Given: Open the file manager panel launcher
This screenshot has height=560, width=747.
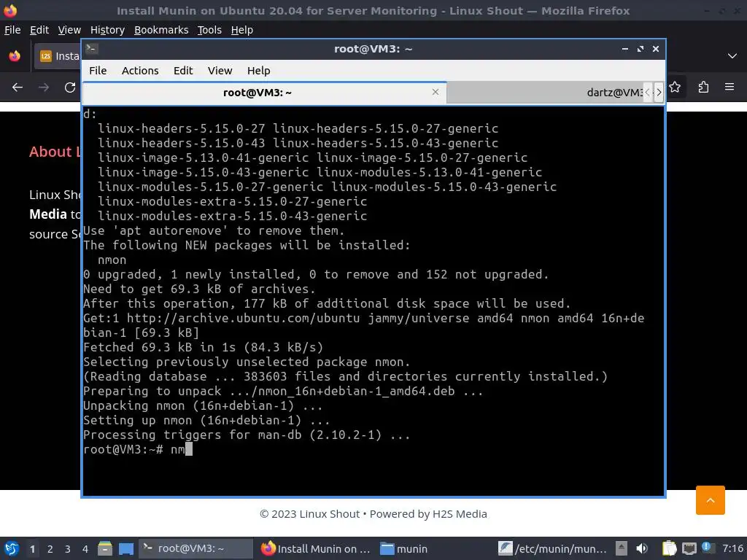Looking at the screenshot, I should pyautogui.click(x=105, y=548).
